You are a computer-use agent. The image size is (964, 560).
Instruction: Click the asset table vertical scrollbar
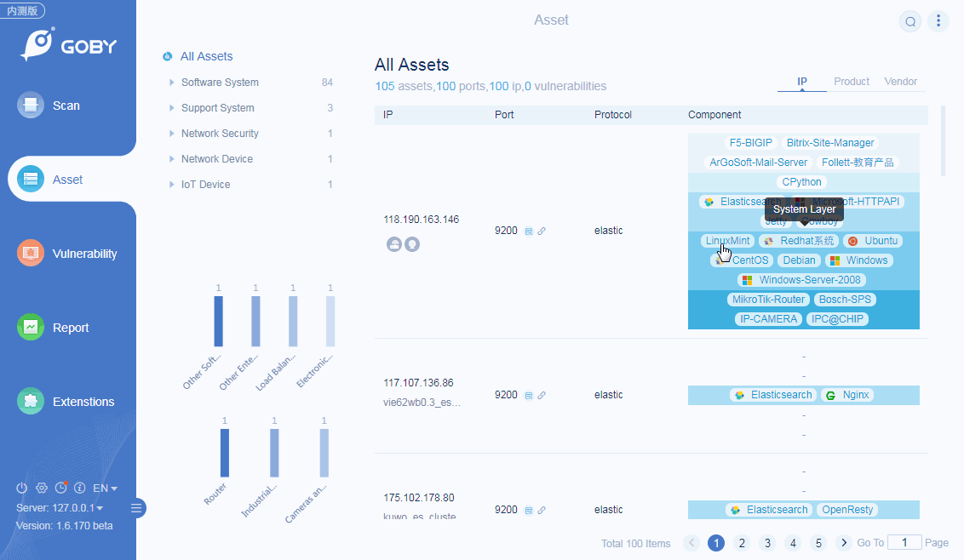(x=943, y=140)
